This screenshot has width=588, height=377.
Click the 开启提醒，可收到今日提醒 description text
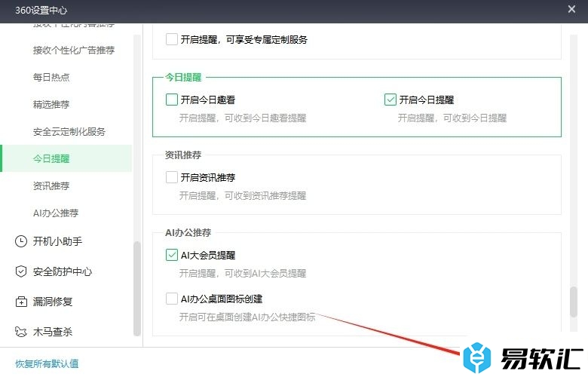tap(452, 118)
